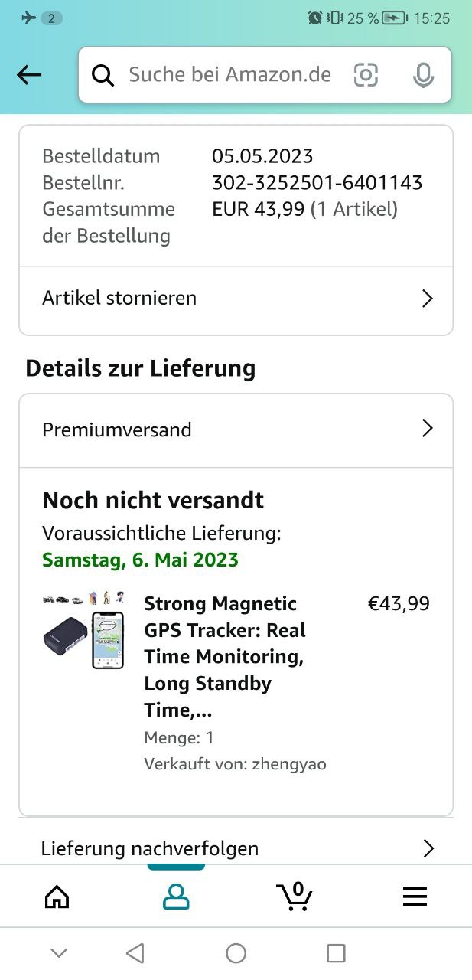
Task: Select Artikel stornieren option
Action: tap(119, 298)
